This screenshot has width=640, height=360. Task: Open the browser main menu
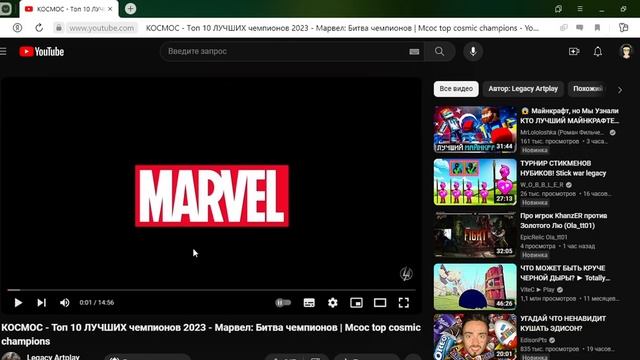[580, 9]
